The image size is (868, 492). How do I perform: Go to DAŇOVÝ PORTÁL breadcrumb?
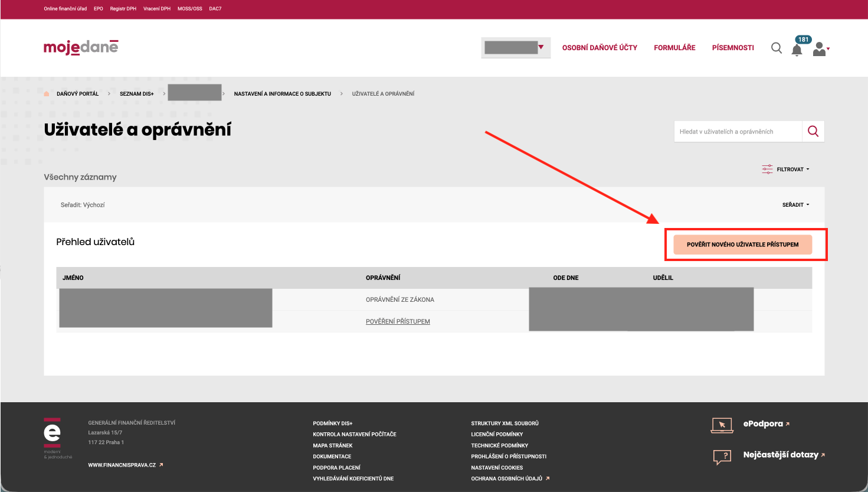(x=78, y=94)
